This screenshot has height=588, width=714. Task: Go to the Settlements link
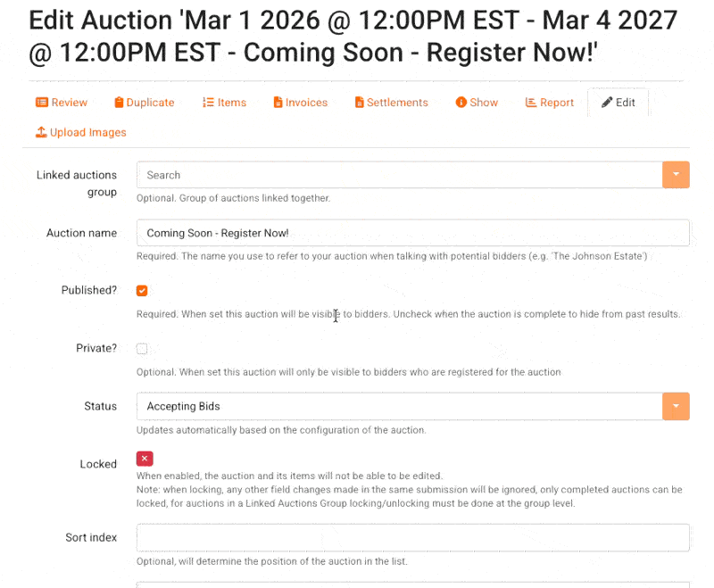click(397, 103)
